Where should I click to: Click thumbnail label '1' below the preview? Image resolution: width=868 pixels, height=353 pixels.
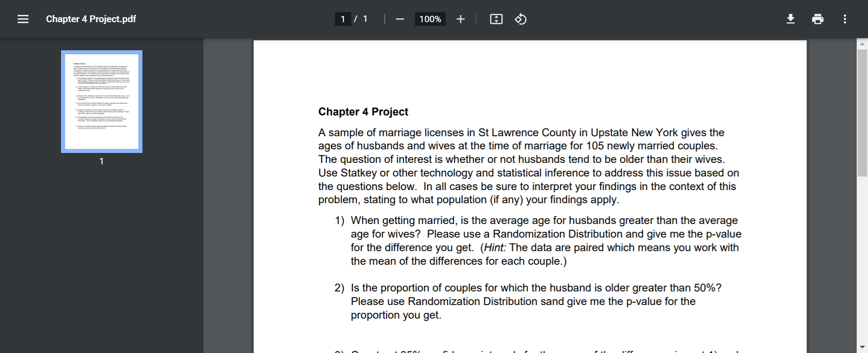point(102,161)
